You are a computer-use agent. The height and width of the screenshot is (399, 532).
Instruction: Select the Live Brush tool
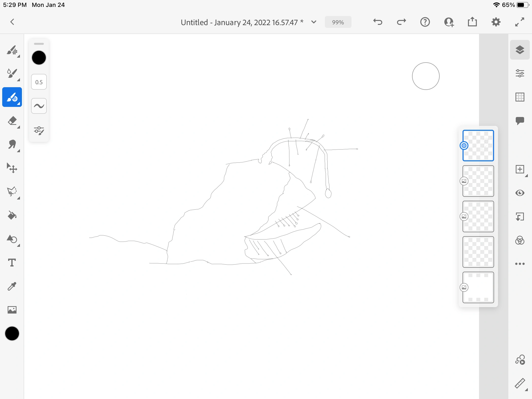12,73
